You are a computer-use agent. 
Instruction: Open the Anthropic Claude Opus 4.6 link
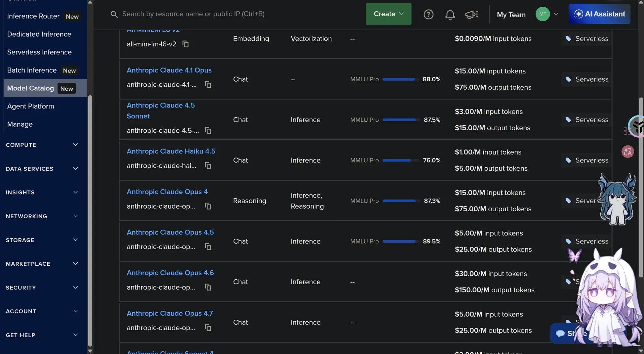click(x=170, y=273)
